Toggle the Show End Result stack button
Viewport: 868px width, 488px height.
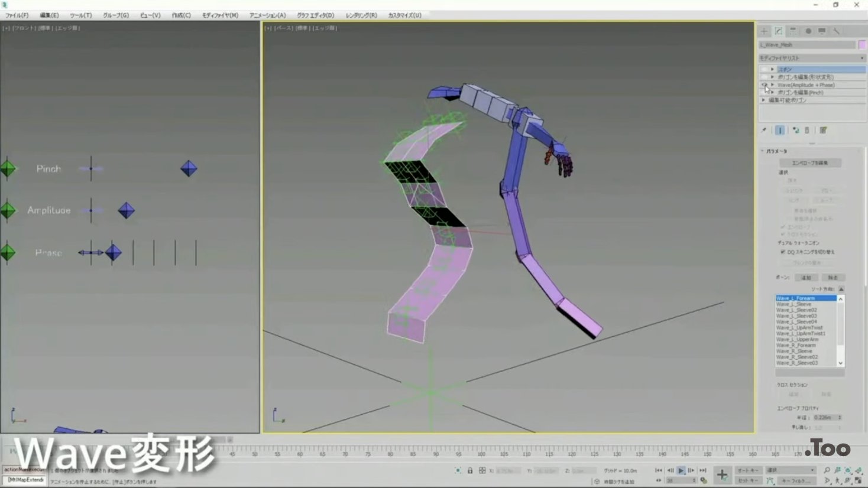[780, 131]
